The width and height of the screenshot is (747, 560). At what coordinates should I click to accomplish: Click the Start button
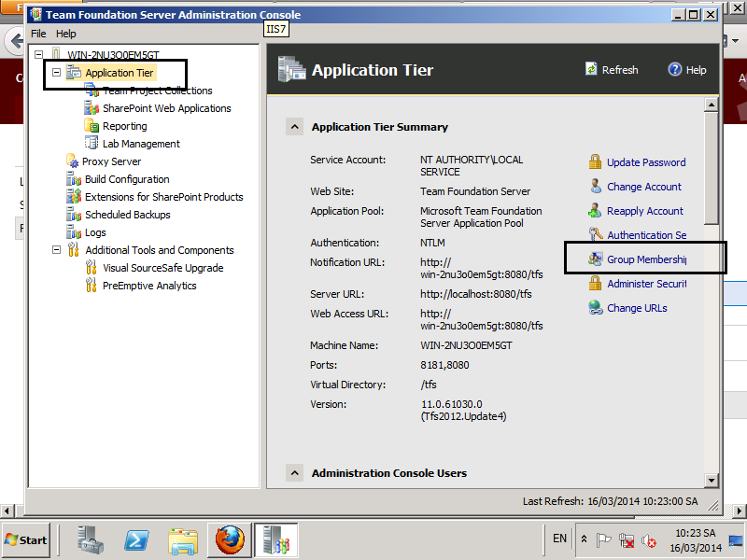click(x=26, y=540)
